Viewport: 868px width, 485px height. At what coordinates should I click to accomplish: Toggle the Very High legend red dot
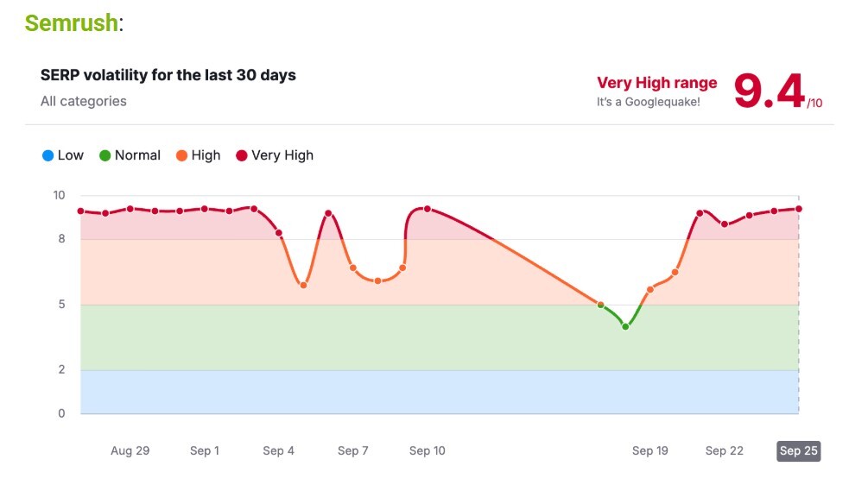[x=242, y=155]
